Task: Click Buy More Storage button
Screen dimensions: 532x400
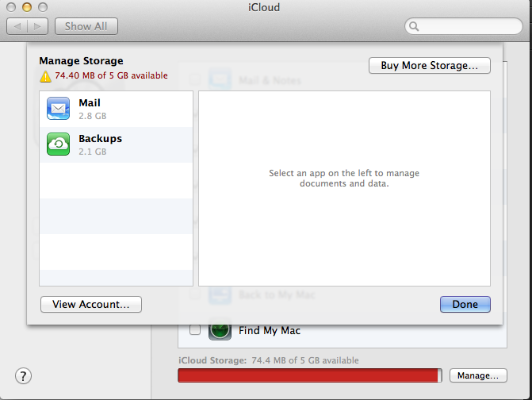Action: 430,65
